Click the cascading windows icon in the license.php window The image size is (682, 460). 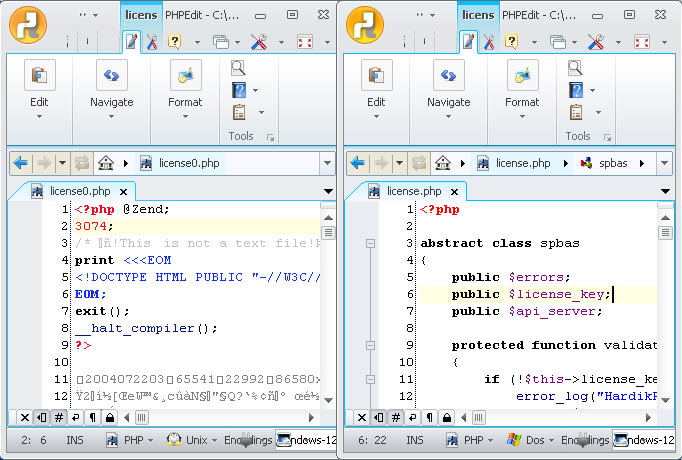558,42
